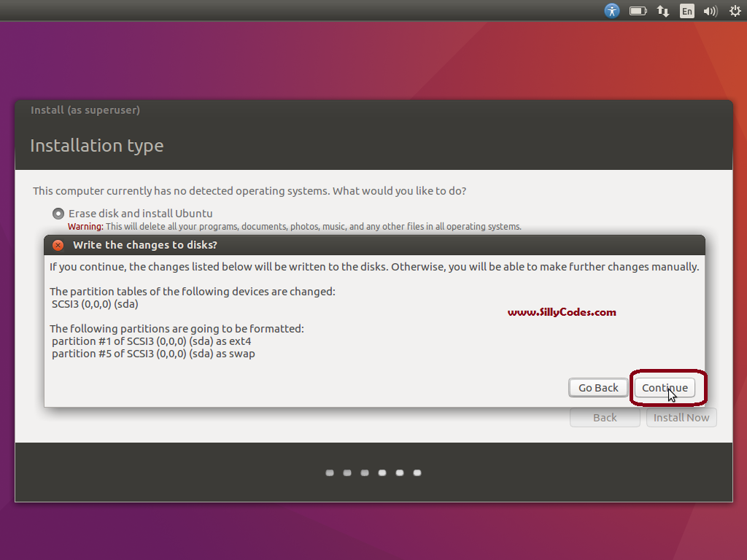
Task: Click 'The partition tables of the following devices' line
Action: tap(193, 292)
